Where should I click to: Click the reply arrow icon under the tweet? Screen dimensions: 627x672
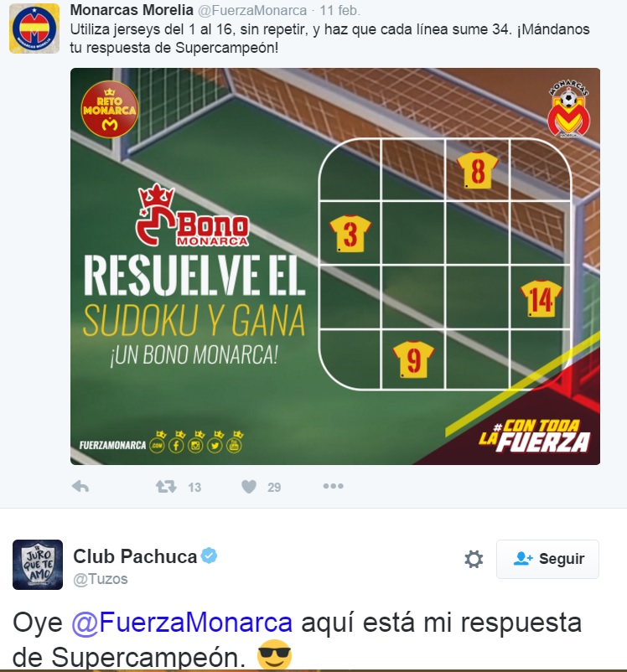click(80, 487)
